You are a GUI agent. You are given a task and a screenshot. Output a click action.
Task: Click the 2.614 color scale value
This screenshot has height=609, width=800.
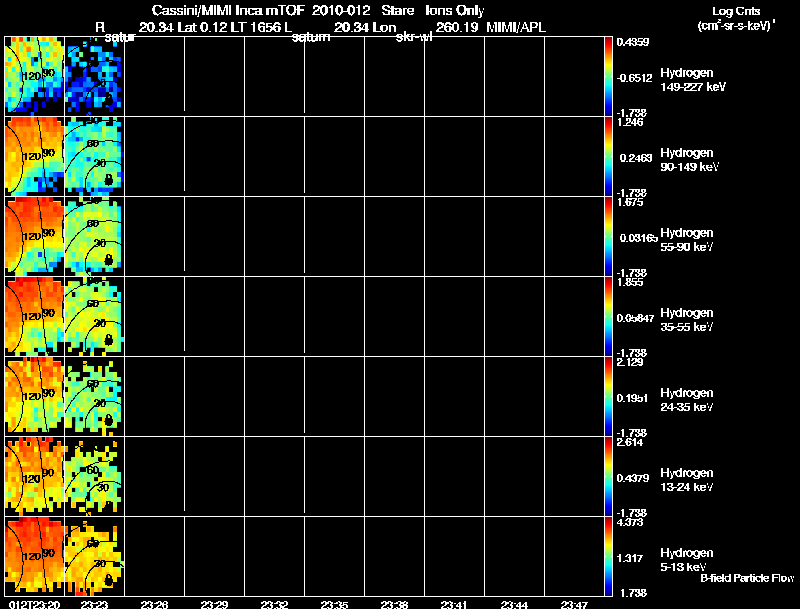[x=630, y=442]
